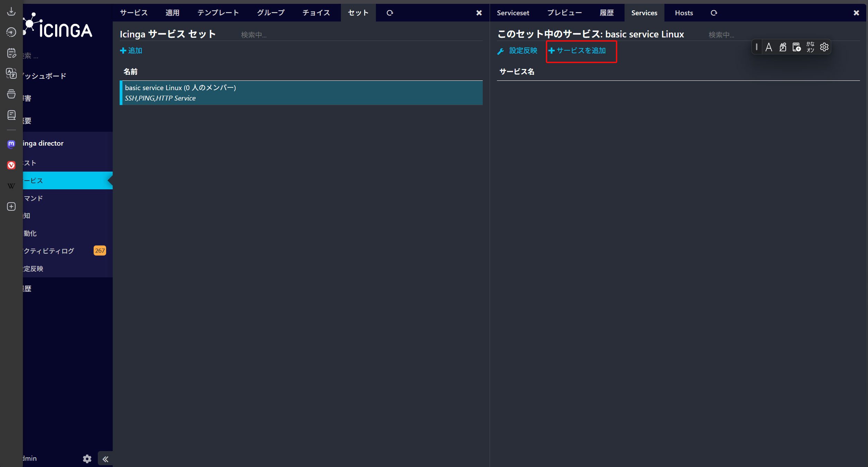
Task: Click the downloads icon in browser sidebar
Action: 11,11
